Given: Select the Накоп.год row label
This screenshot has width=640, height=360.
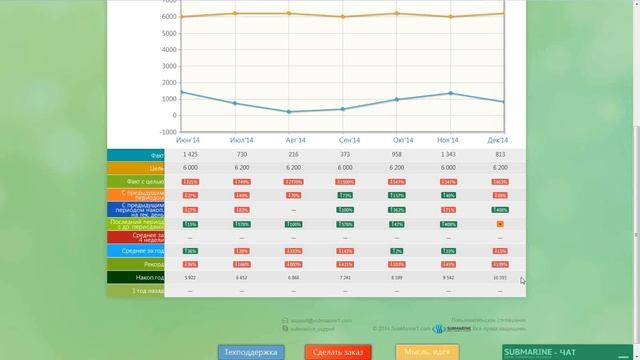Looking at the screenshot, I should (x=136, y=277).
